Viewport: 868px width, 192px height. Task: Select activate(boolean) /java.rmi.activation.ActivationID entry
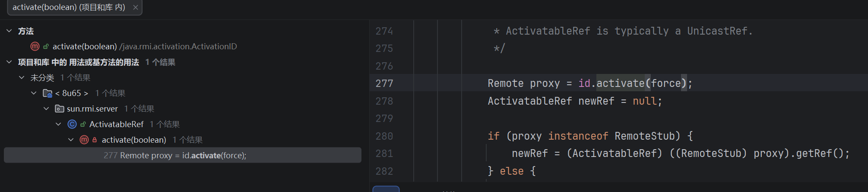(145, 46)
